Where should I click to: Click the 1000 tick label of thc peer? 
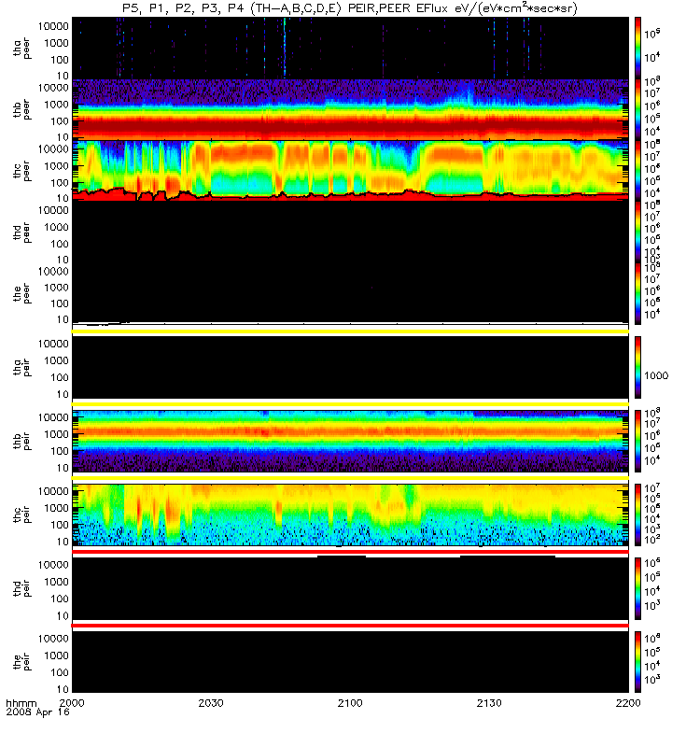[57, 166]
